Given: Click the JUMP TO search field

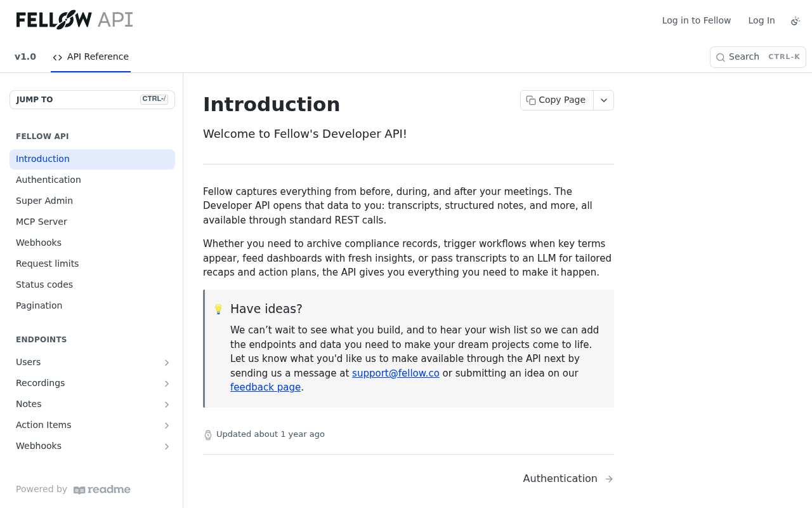Looking at the screenshot, I should point(92,100).
